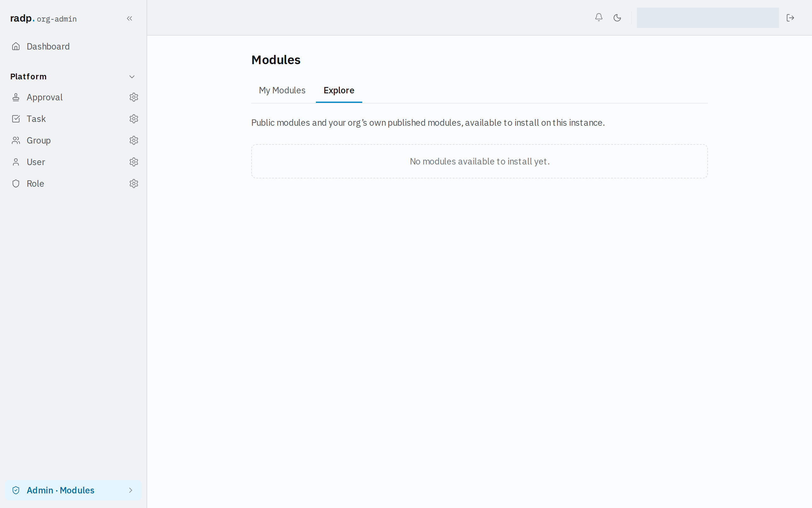Expand the Admin · Modules chevron
812x508 pixels.
131,490
